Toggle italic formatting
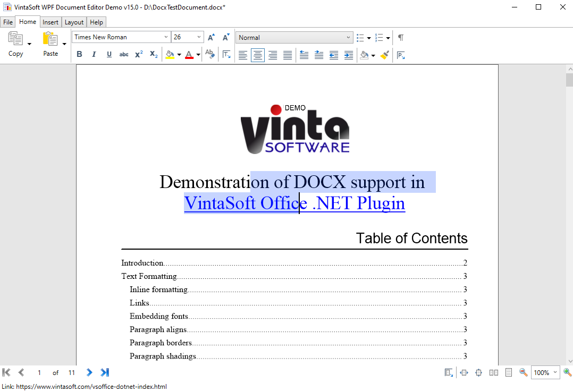573x392 pixels. click(94, 55)
